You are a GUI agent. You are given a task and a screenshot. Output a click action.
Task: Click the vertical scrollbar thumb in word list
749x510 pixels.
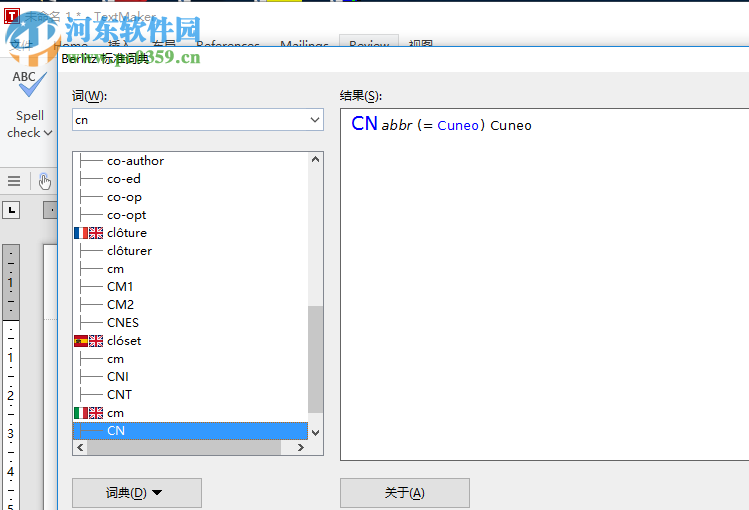click(315, 359)
